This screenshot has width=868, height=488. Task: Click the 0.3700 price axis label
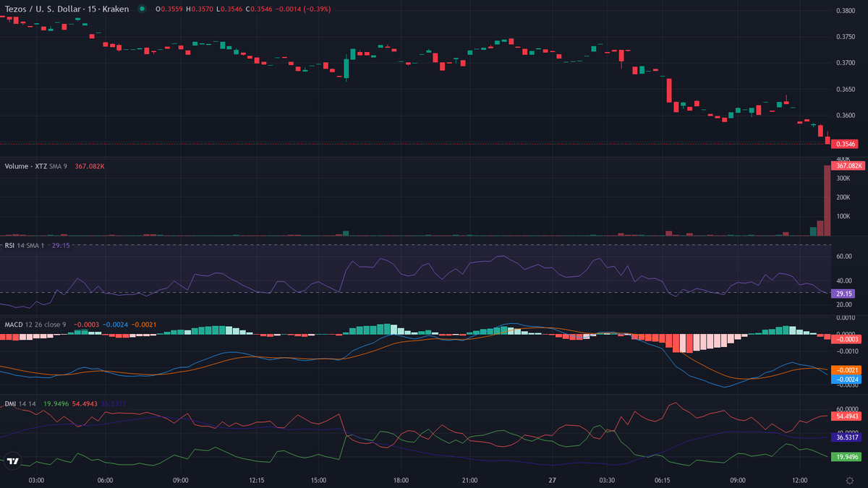pos(846,63)
